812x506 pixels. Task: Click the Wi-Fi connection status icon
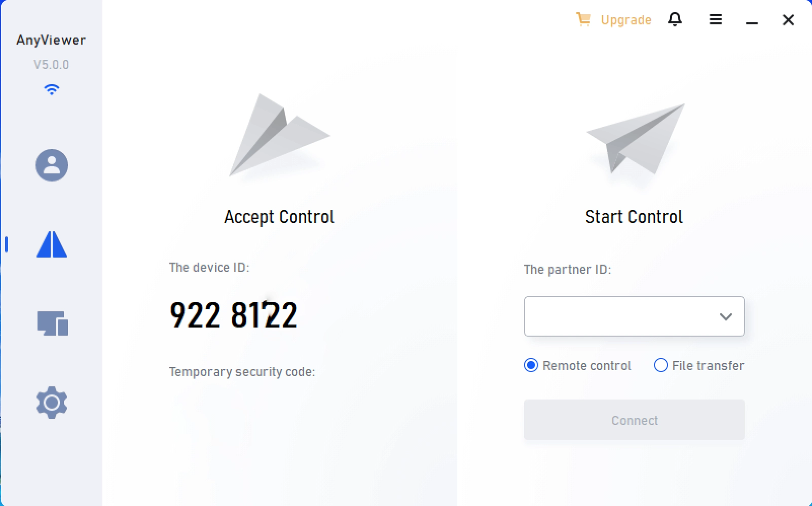point(51,90)
